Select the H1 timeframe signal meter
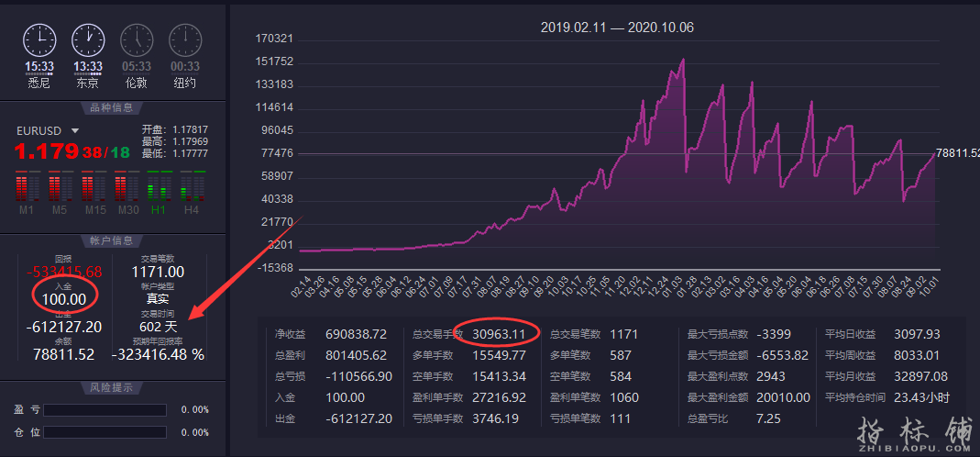This screenshot has width=980, height=457. pos(160,186)
